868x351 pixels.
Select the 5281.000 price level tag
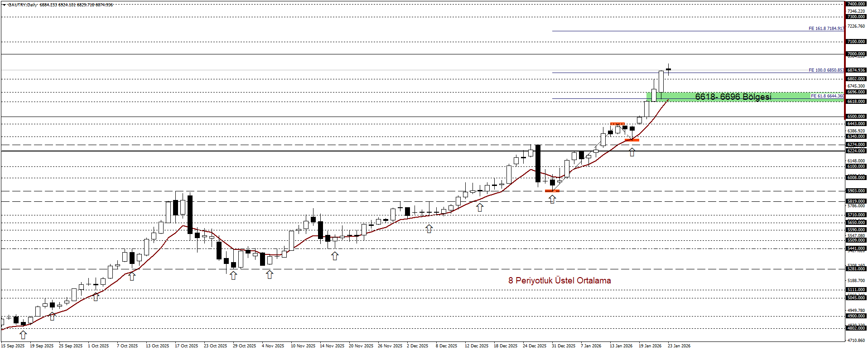pyautogui.click(x=856, y=269)
